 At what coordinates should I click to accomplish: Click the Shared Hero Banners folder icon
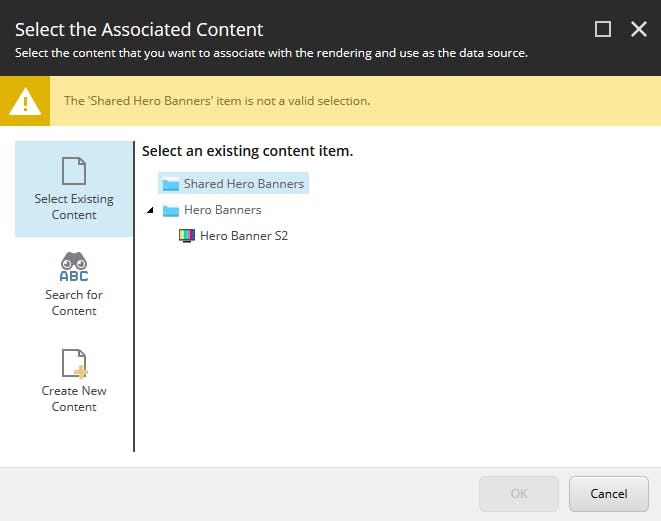(171, 184)
